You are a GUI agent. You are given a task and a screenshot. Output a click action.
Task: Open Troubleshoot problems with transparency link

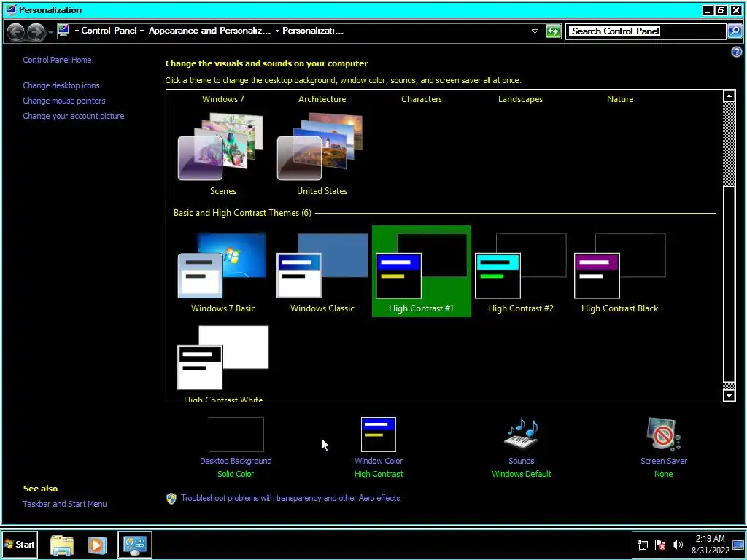290,498
